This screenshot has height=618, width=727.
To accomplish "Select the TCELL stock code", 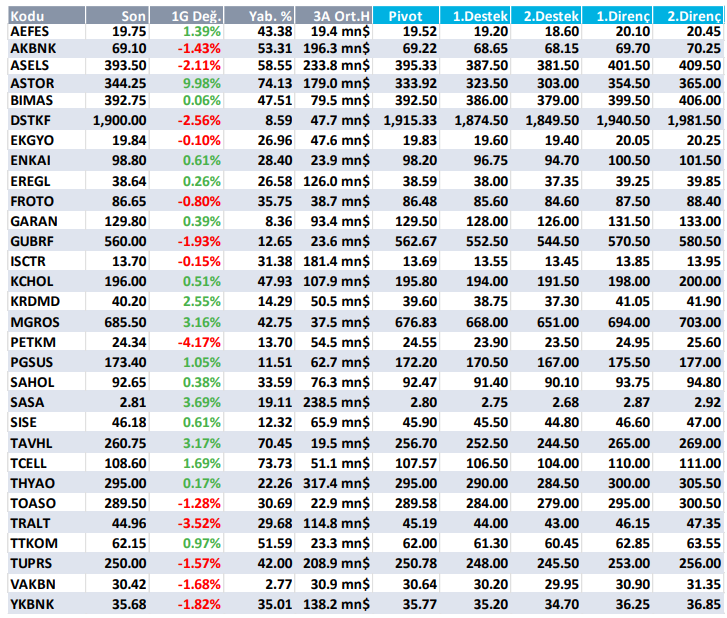I will 28,463.
